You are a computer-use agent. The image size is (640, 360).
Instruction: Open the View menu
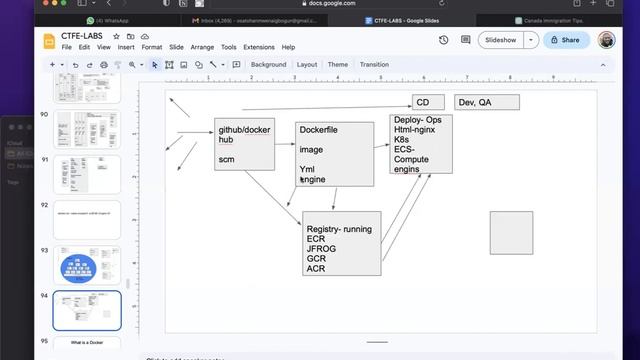point(104,47)
